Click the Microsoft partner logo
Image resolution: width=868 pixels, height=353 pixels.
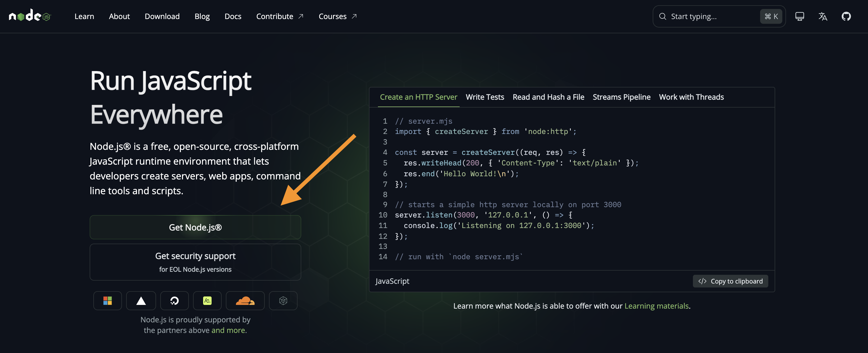pyautogui.click(x=107, y=300)
